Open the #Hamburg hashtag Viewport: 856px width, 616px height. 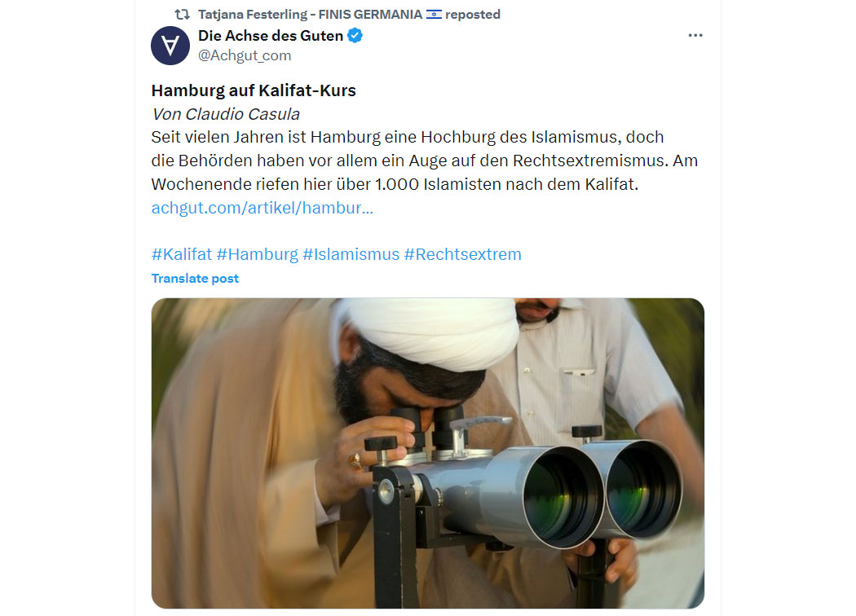pos(258,254)
